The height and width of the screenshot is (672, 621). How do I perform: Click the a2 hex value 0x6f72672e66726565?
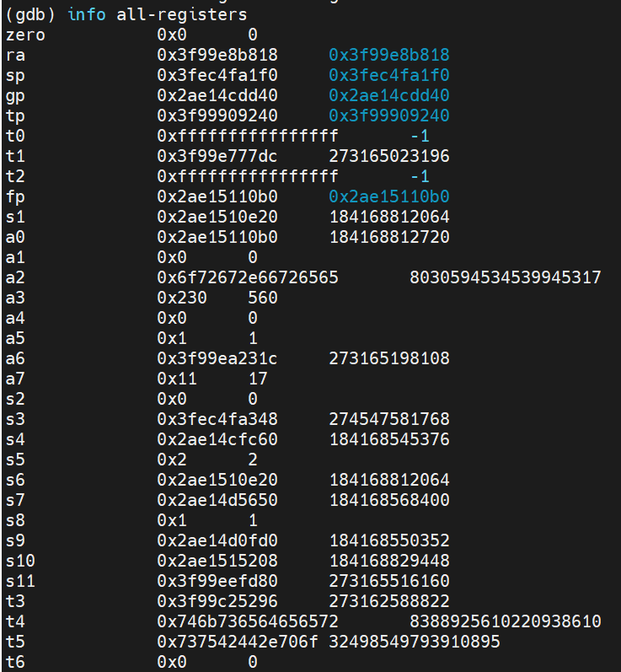248,277
